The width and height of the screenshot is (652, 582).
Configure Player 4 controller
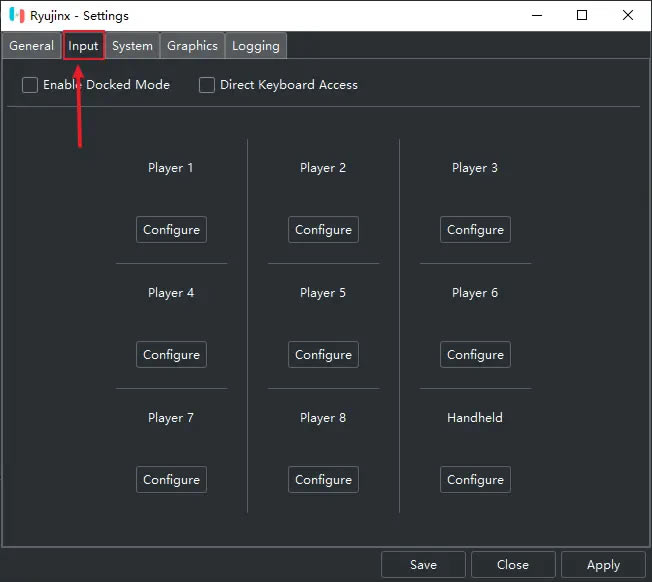coord(171,355)
